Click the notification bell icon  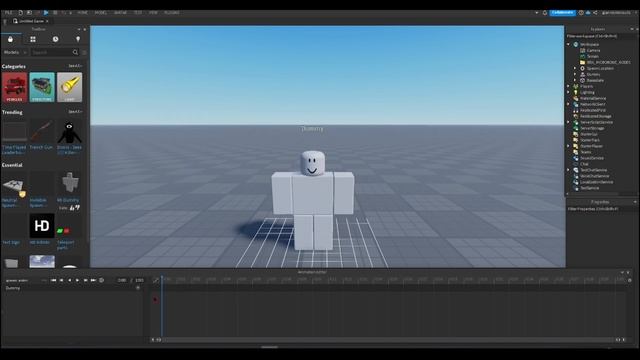click(544, 13)
